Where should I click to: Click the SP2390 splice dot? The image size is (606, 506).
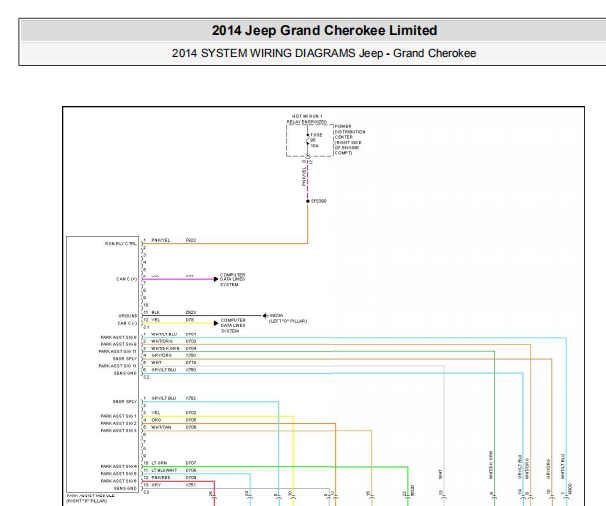tap(308, 201)
